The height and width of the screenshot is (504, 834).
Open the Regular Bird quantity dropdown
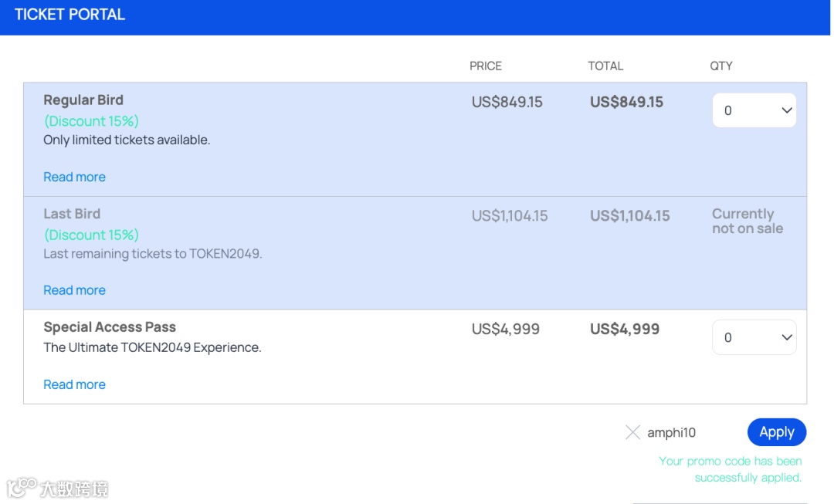754,110
